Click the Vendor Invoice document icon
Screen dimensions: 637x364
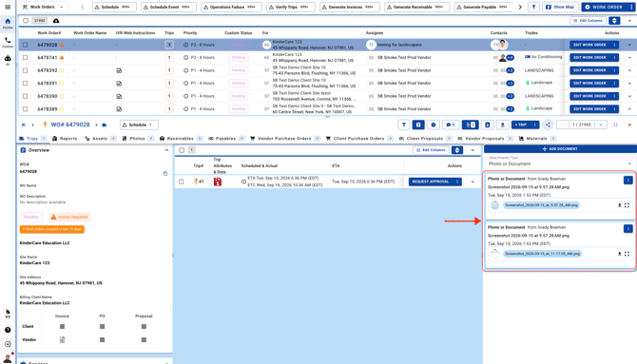[x=62, y=339]
